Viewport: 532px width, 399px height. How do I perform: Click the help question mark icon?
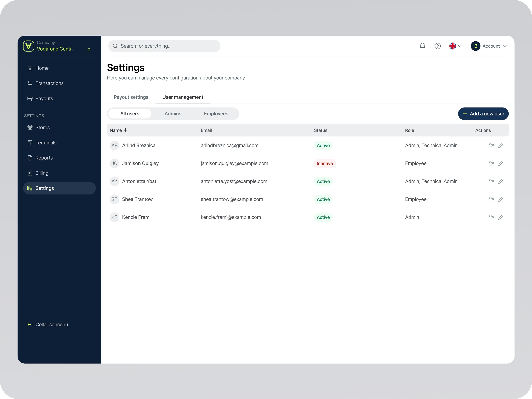click(x=437, y=46)
